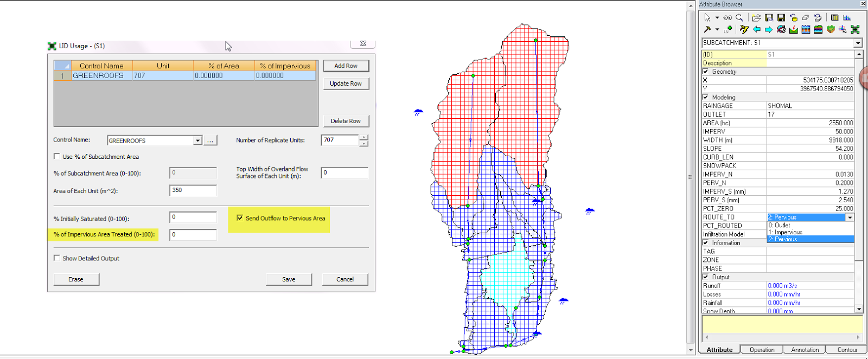Click the Update Row button
868x359 pixels.
[346, 84]
